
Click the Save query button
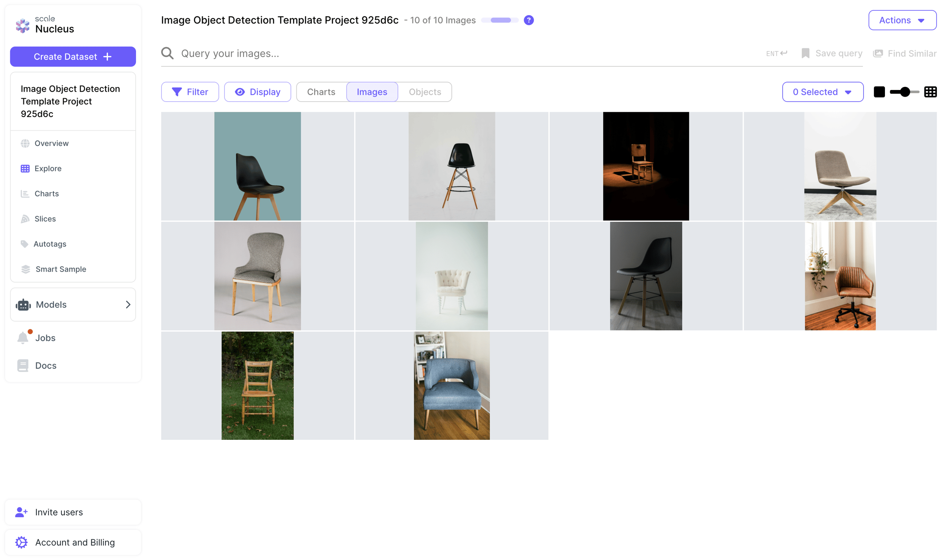coord(831,53)
